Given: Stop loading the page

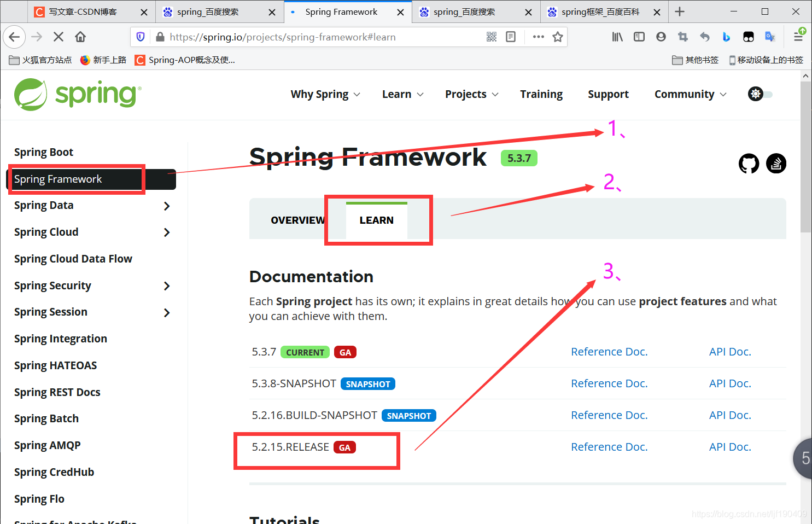Looking at the screenshot, I should (x=59, y=37).
